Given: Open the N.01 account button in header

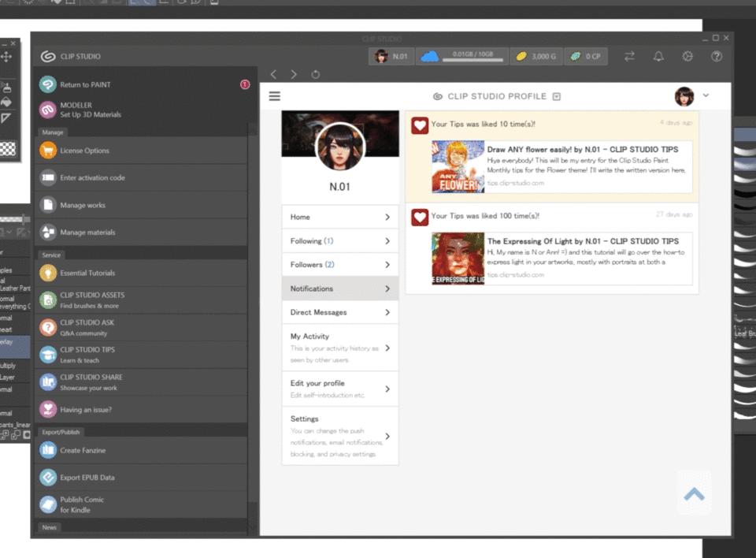Looking at the screenshot, I should point(391,57).
